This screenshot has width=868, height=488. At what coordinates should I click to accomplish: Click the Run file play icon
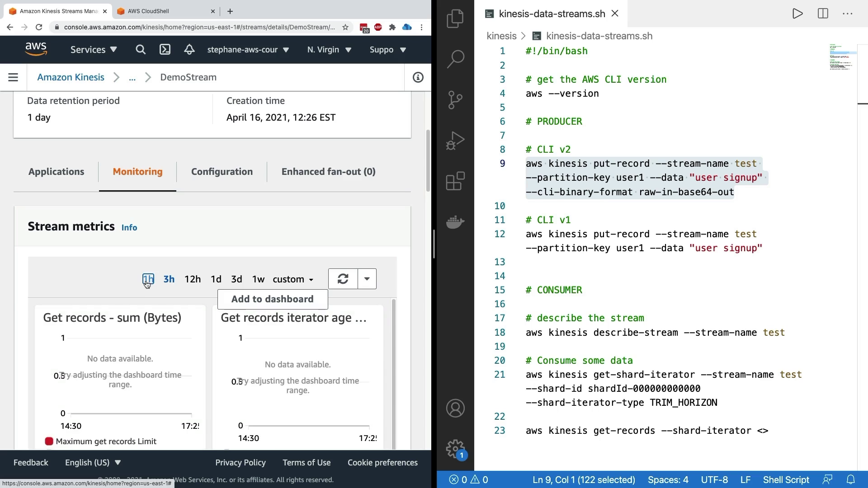tap(797, 14)
